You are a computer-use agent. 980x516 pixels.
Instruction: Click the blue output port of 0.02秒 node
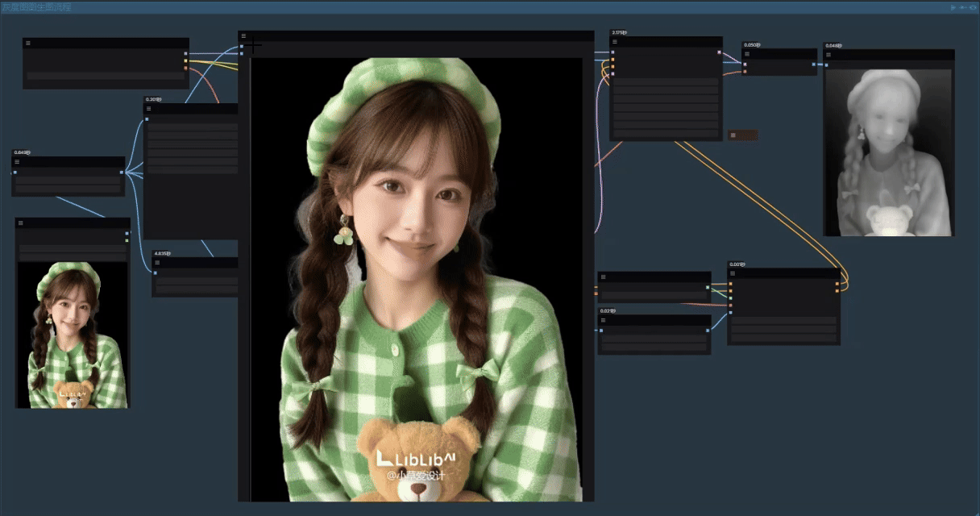click(708, 330)
